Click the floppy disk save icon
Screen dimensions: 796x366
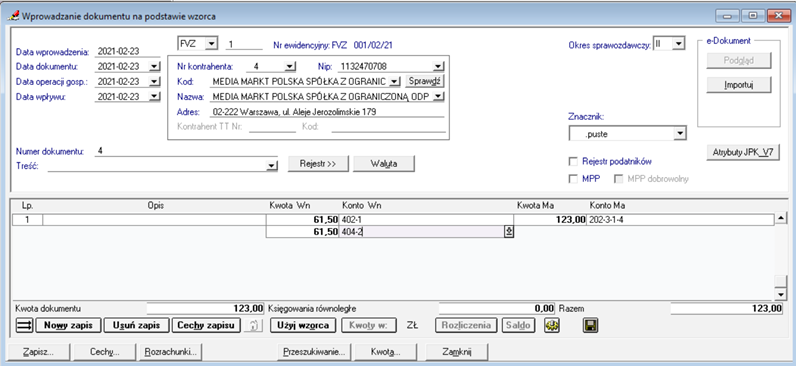(x=591, y=325)
